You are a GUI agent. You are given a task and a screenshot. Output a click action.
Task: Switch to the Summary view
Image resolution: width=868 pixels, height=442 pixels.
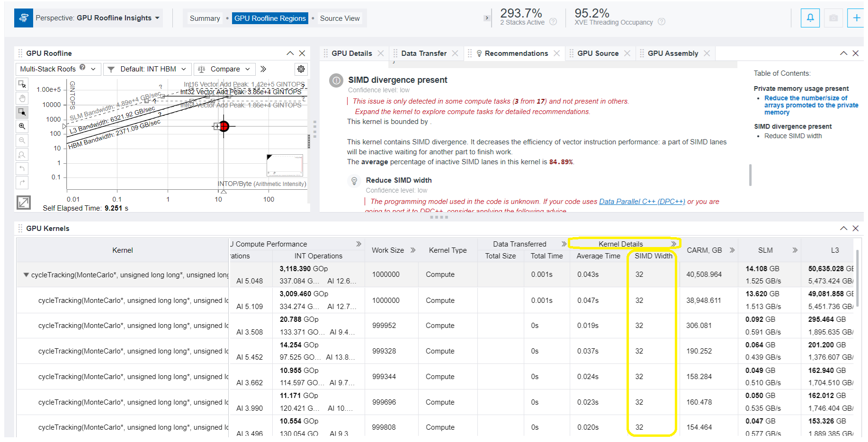[x=205, y=18]
